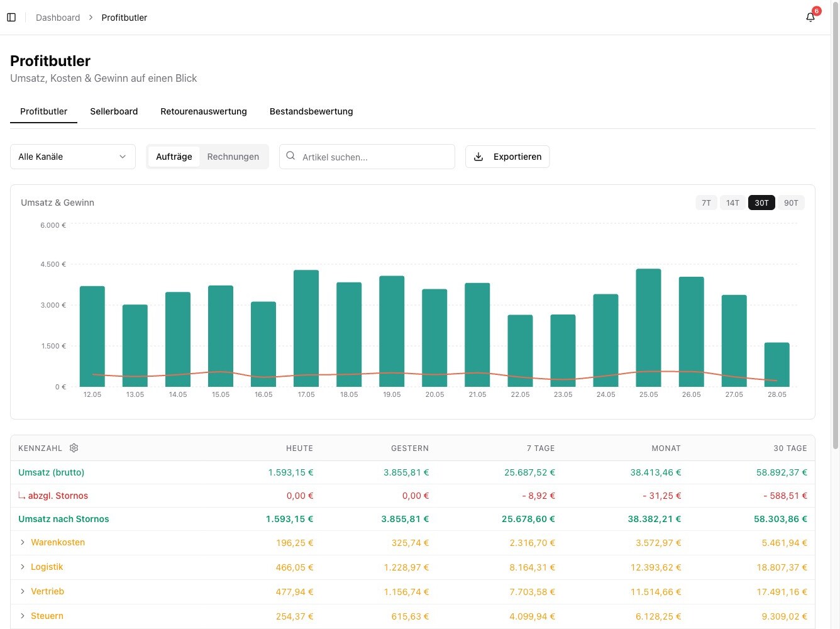
Task: Click the Umsatz (brutto) row label
Action: click(52, 472)
